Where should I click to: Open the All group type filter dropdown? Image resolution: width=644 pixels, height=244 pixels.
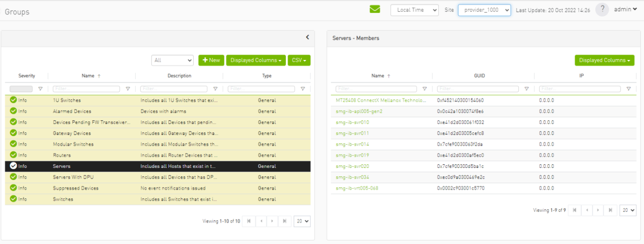point(172,60)
